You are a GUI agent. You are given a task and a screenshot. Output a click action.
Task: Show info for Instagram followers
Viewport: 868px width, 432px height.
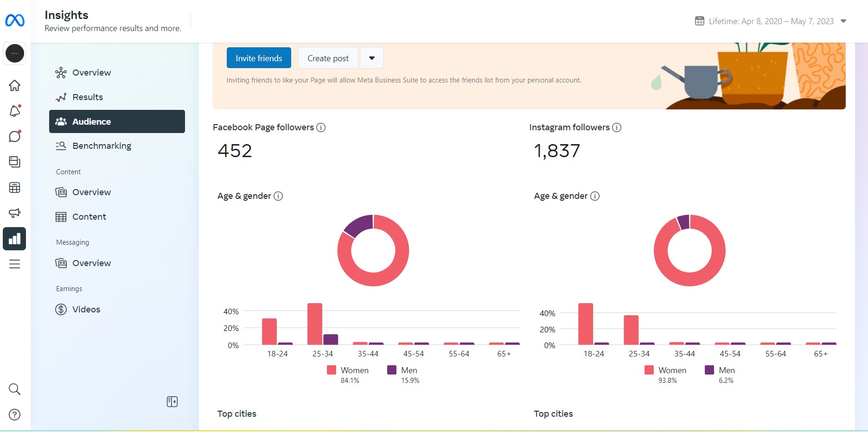[x=617, y=127]
